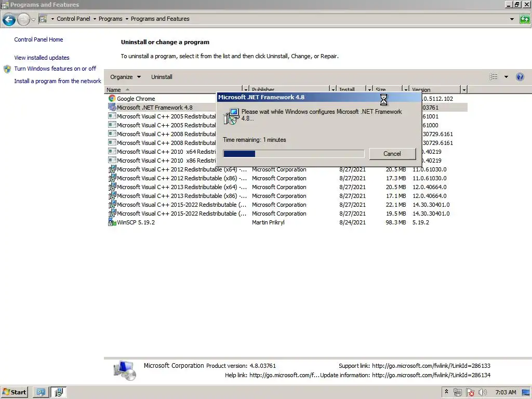Open the Installed On column filter dropdown
This screenshot has height=399, width=532.
pyautogui.click(x=370, y=89)
